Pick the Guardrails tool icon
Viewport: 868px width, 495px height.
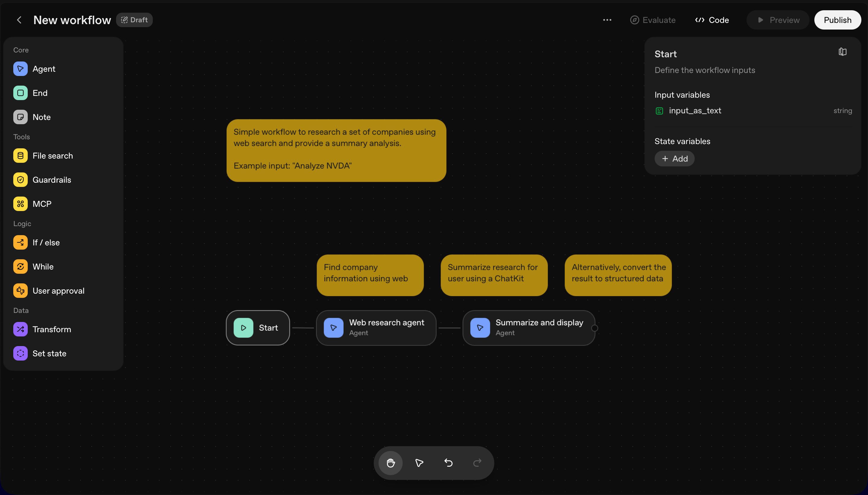coord(20,180)
